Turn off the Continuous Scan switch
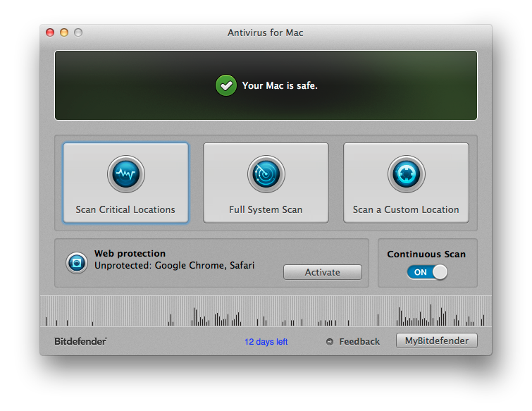The image size is (532, 411). pos(427,272)
